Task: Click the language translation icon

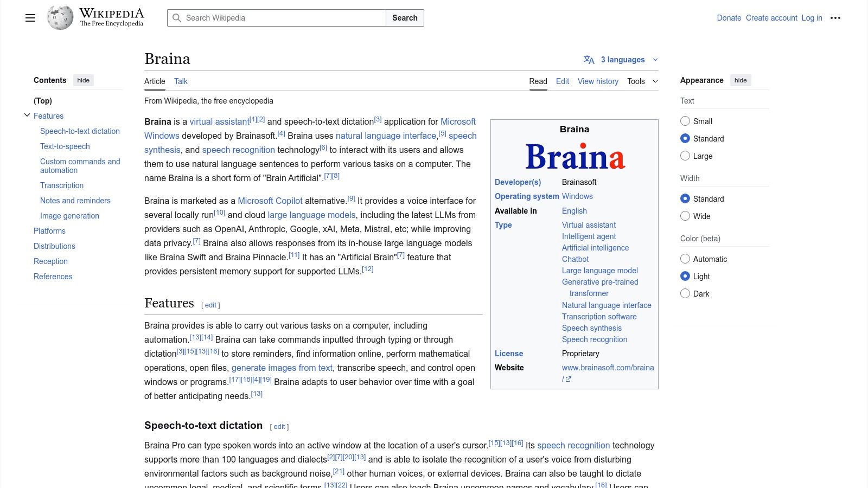Action: click(x=589, y=60)
